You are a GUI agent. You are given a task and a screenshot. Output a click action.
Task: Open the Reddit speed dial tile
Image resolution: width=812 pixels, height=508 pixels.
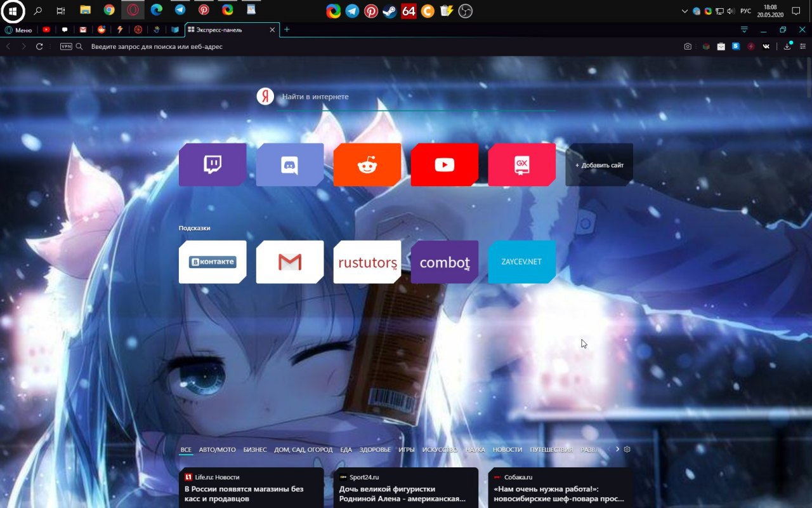pos(367,164)
